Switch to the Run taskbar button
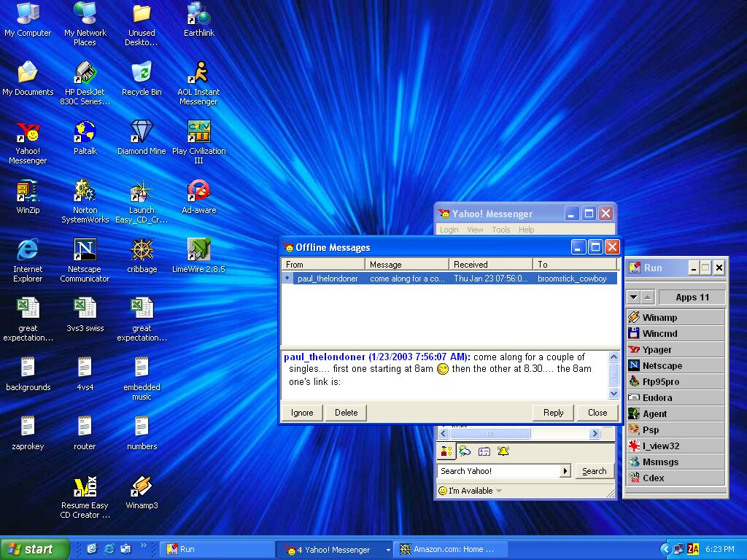The height and width of the screenshot is (560, 747). (217, 550)
